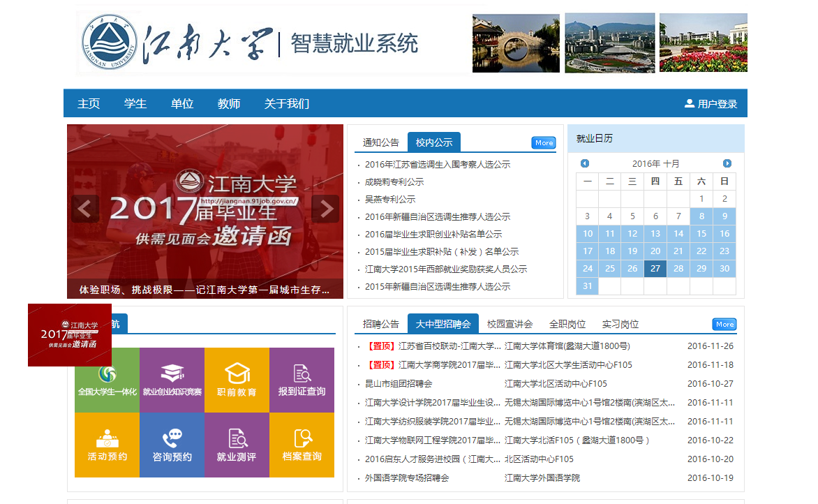Select October 20 in calendar
The image size is (818, 504).
[655, 251]
